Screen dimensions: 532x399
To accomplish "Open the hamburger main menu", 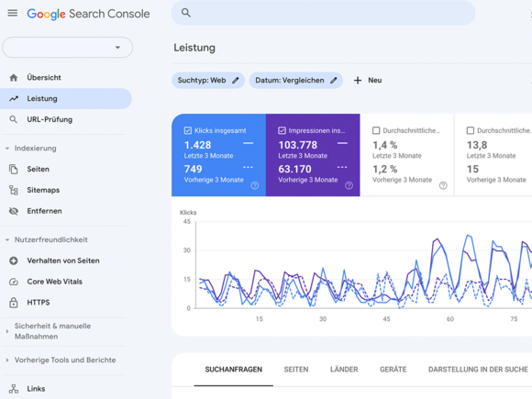I will (x=13, y=13).
